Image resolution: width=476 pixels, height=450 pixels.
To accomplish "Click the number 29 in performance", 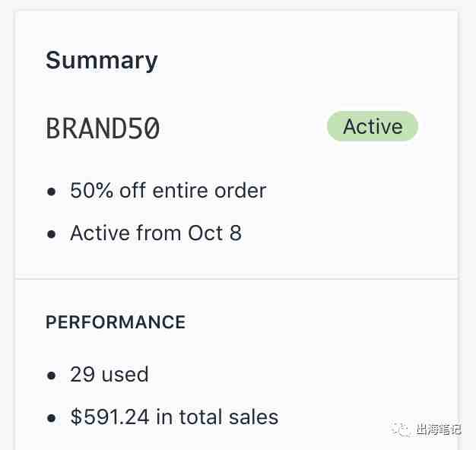I will click(x=83, y=374).
